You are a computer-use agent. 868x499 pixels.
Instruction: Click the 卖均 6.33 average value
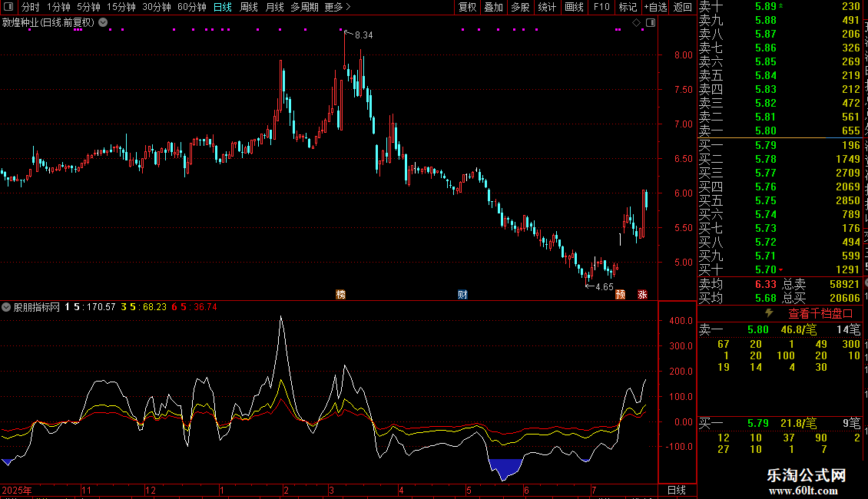pos(766,284)
